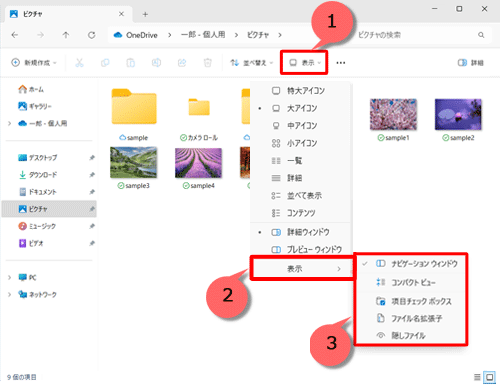Toggle コンパクト ビュー option

coord(411,283)
